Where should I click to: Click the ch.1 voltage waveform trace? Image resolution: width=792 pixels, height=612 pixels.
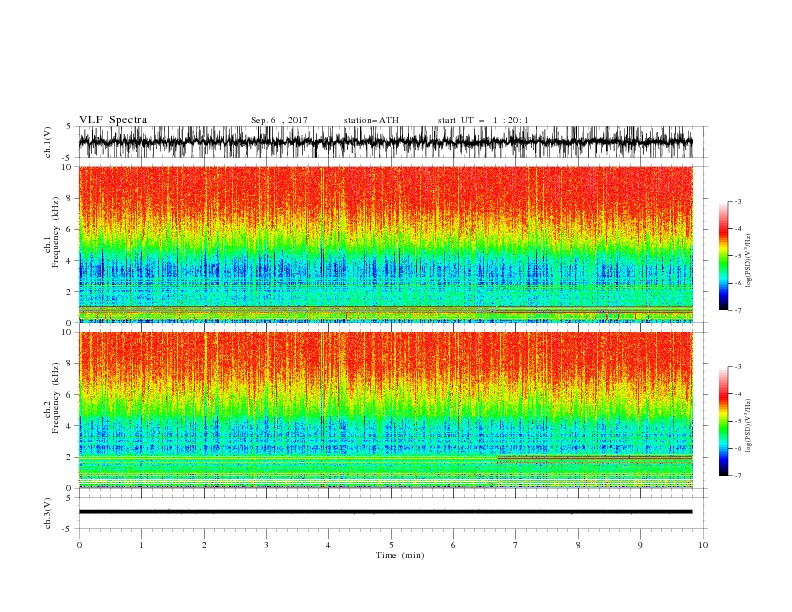pyautogui.click(x=385, y=142)
